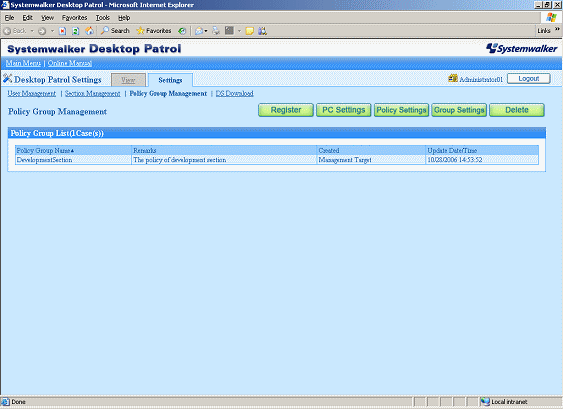The width and height of the screenshot is (563, 409).
Task: Click the Administrator01 user link
Action: [481, 79]
